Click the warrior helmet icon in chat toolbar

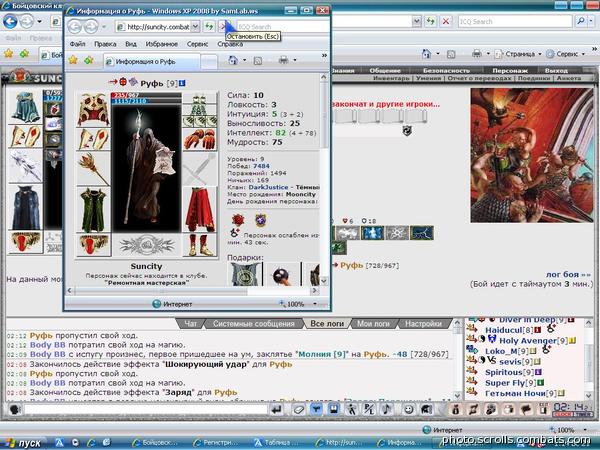(x=427, y=410)
